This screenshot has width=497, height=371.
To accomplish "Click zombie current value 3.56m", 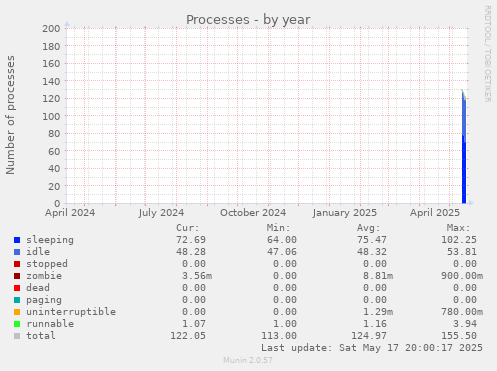I will click(x=197, y=276).
